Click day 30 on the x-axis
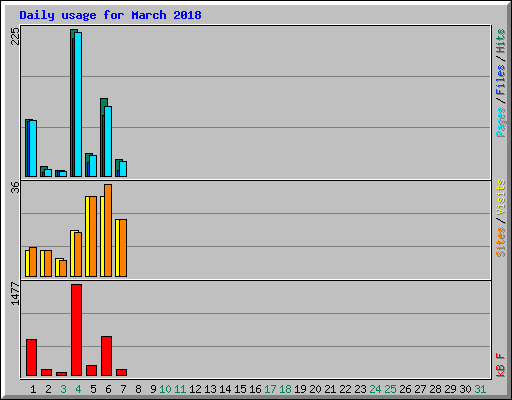The width and height of the screenshot is (512, 400). click(465, 389)
